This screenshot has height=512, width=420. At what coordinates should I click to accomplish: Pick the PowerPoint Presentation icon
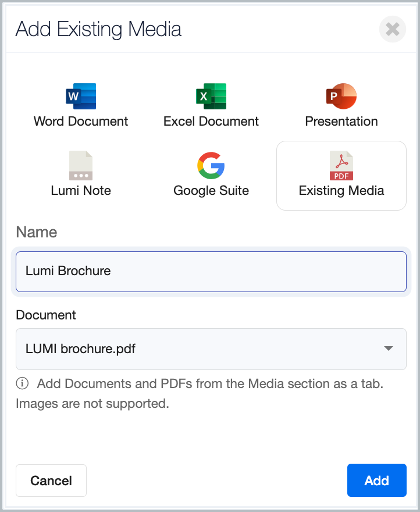click(341, 96)
